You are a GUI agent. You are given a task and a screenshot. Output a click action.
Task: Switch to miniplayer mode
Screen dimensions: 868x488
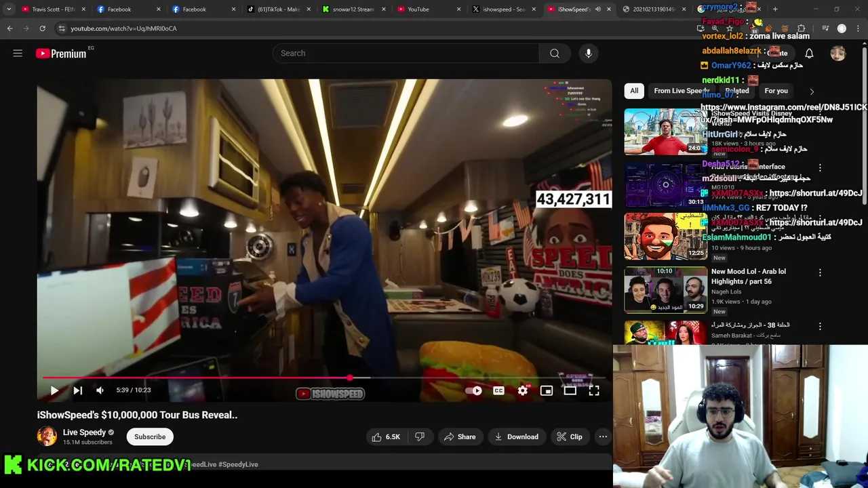click(547, 390)
